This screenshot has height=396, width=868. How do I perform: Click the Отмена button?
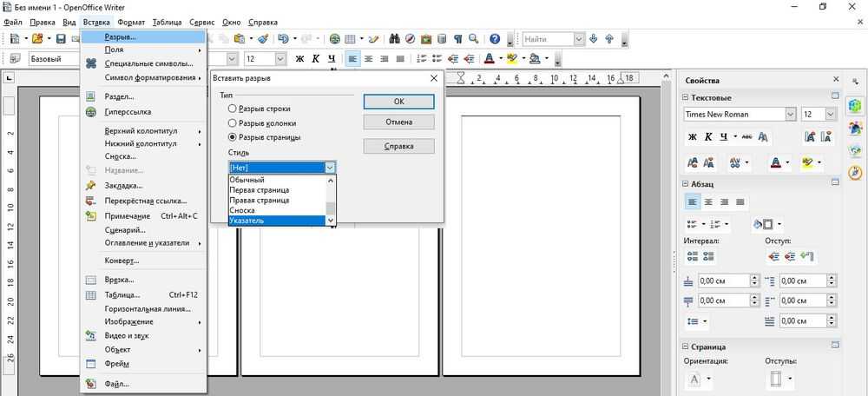pyautogui.click(x=398, y=122)
